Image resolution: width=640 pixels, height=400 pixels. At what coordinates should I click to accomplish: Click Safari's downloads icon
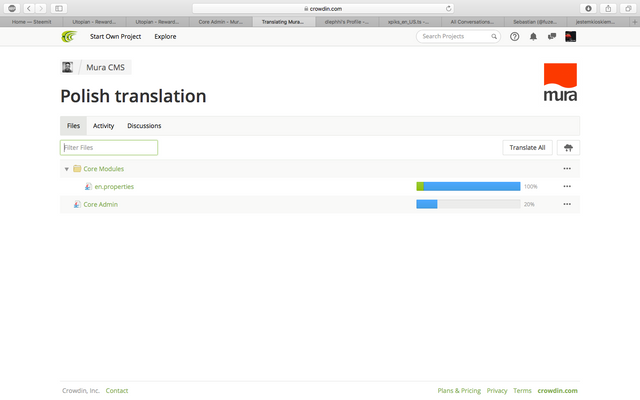tap(588, 8)
